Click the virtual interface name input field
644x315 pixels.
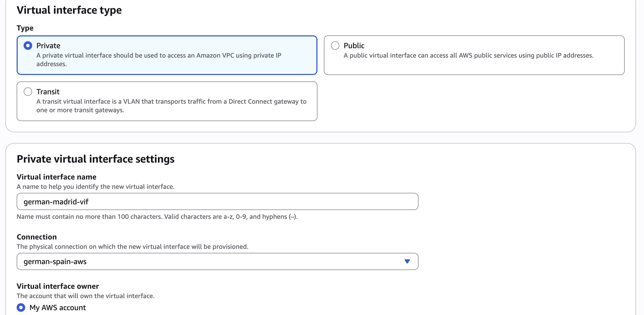click(x=217, y=201)
